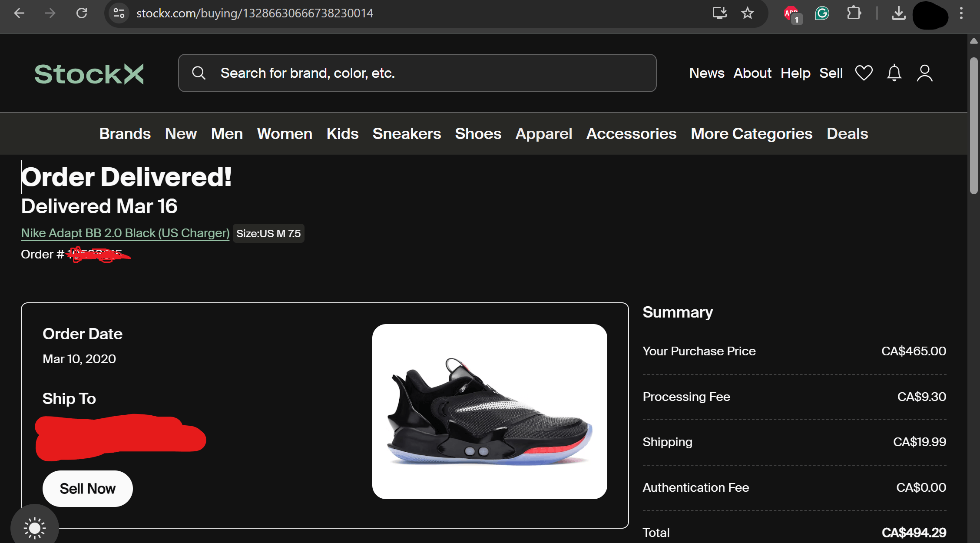Open the Help link
This screenshot has width=980, height=543.
pos(795,73)
